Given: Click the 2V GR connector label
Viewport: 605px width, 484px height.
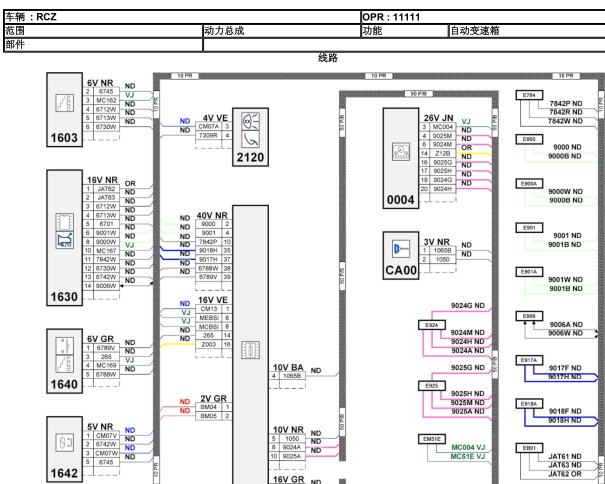Looking at the screenshot, I should tap(213, 398).
